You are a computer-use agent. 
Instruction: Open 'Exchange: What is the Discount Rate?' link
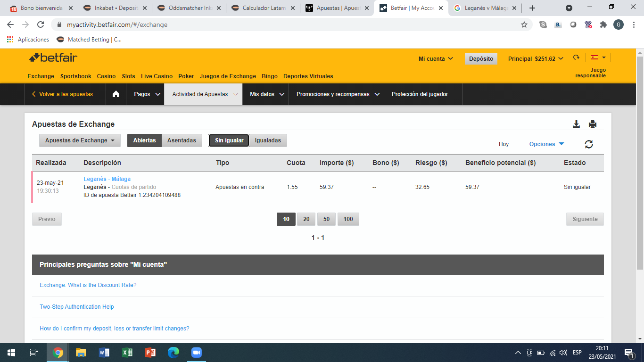88,285
